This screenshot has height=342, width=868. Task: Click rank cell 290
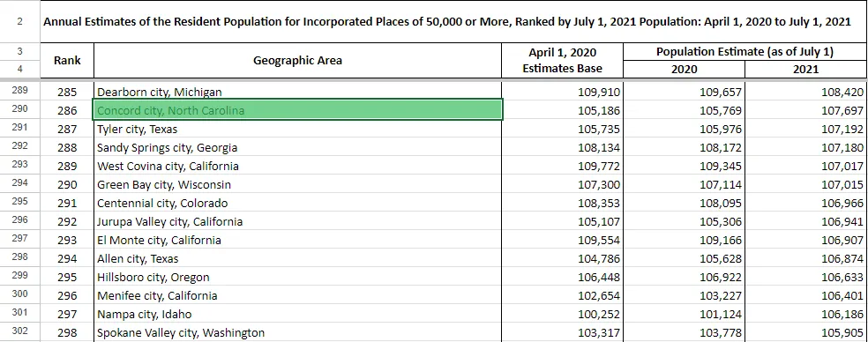[x=67, y=184]
